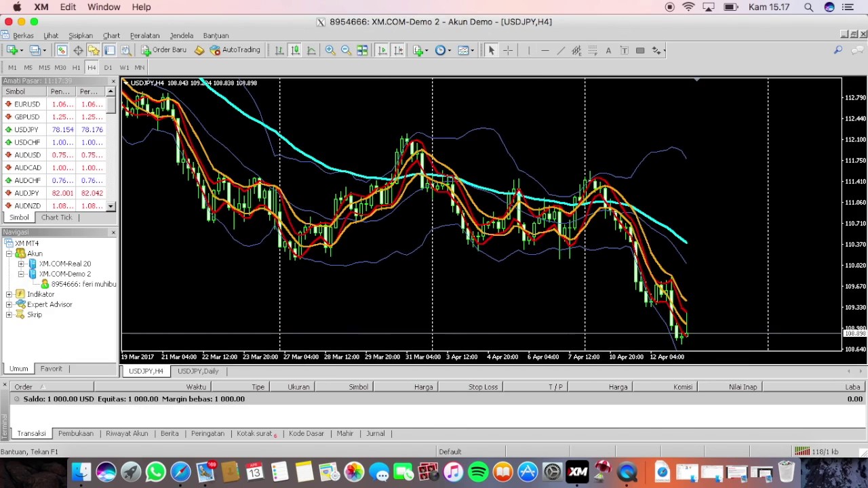
Task: Open the Kotak surat tab
Action: tap(256, 434)
